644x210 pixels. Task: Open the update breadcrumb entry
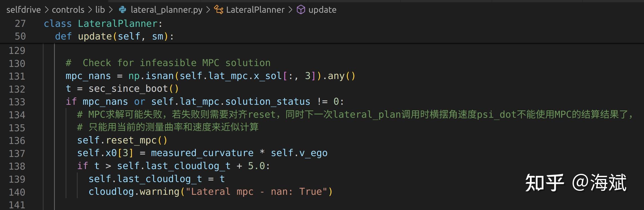point(322,9)
